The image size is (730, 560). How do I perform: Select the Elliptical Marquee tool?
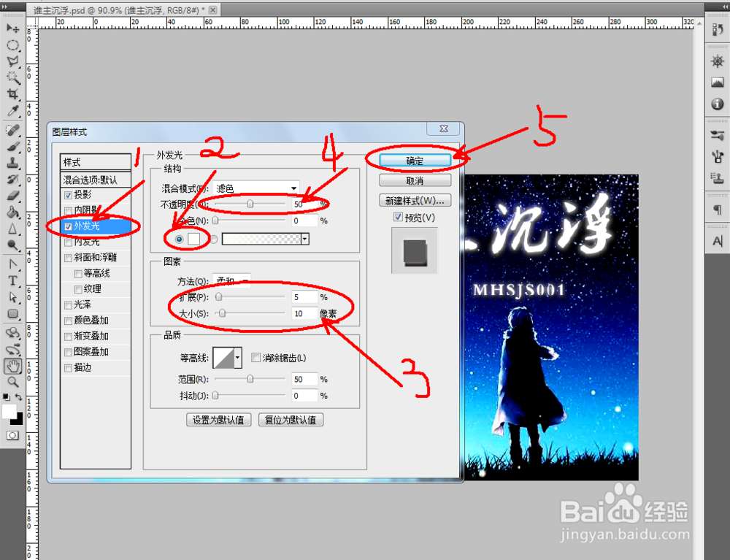(x=12, y=45)
